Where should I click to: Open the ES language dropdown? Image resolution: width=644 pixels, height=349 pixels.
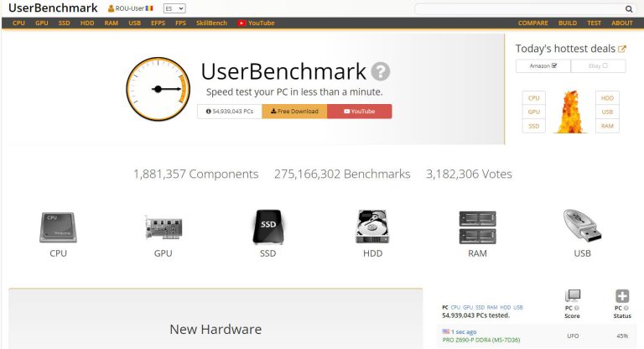click(x=174, y=8)
